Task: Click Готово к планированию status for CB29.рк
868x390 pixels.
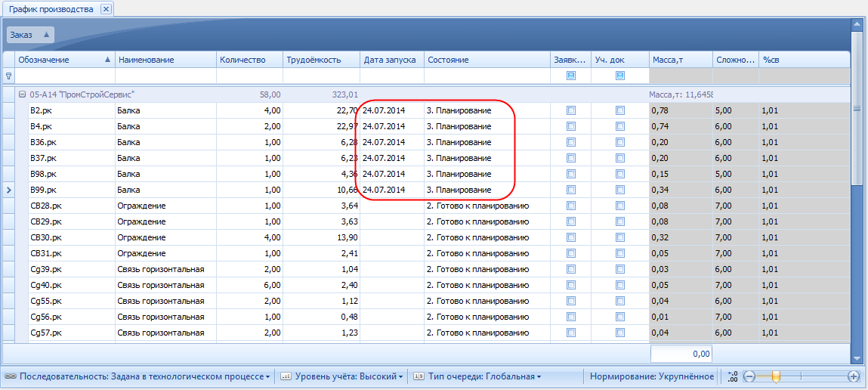Action: [487, 222]
